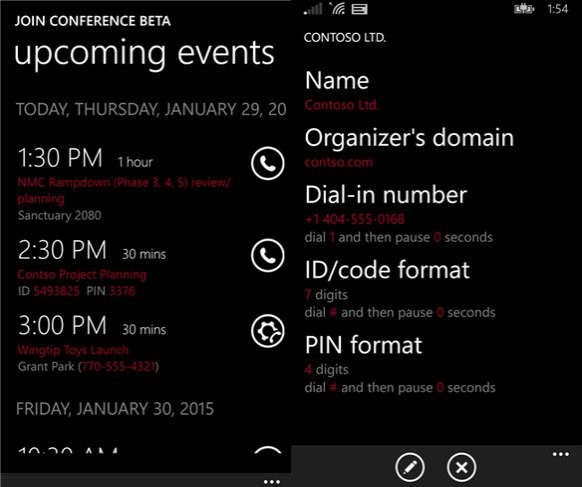
Task: Tap the settings-call icon for 3:00 PM event
Action: (268, 331)
